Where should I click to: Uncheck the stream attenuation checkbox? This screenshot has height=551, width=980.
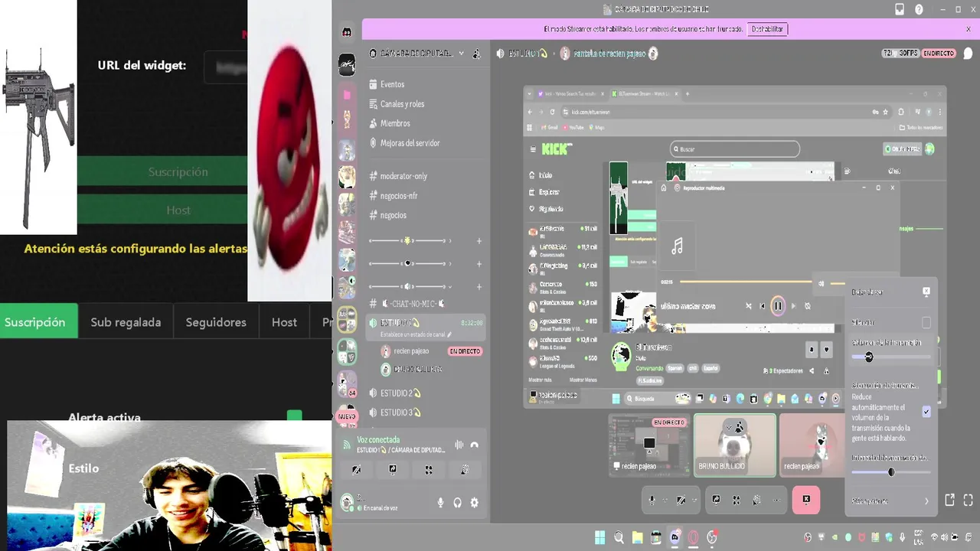[926, 411]
